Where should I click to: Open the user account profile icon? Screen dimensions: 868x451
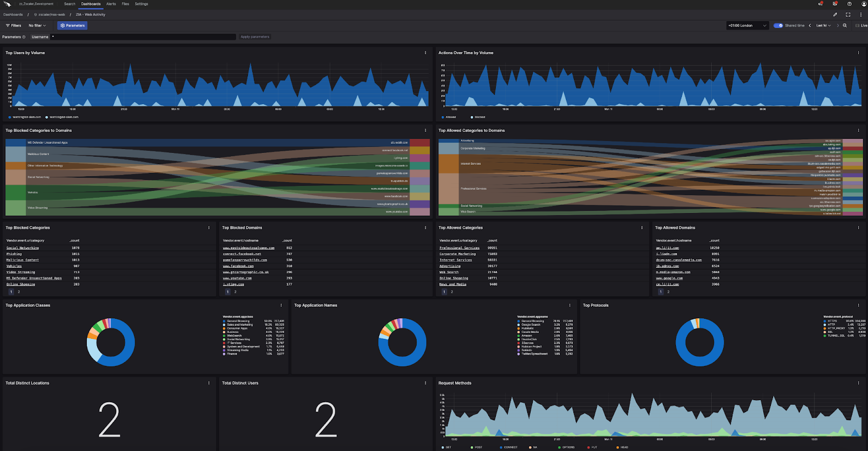point(864,4)
